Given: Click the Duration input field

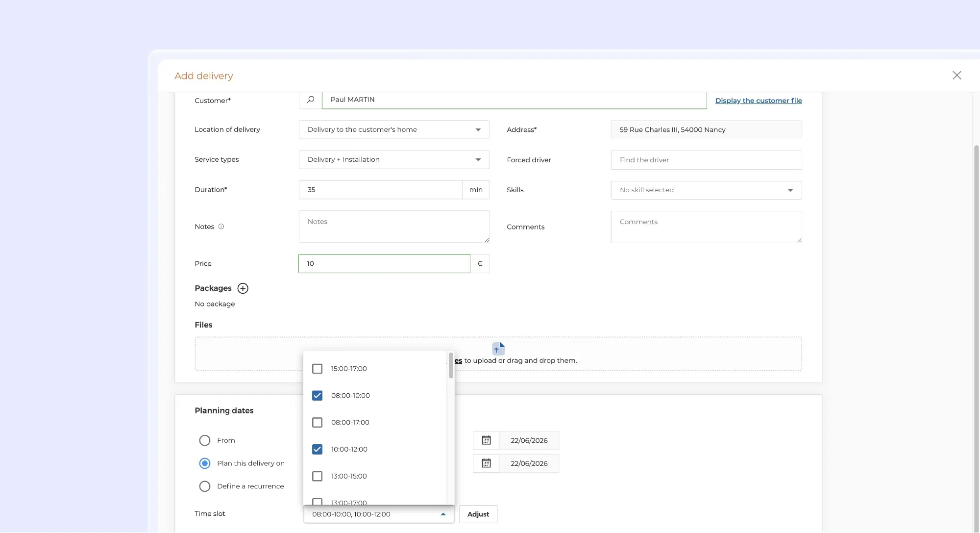Looking at the screenshot, I should (x=380, y=190).
